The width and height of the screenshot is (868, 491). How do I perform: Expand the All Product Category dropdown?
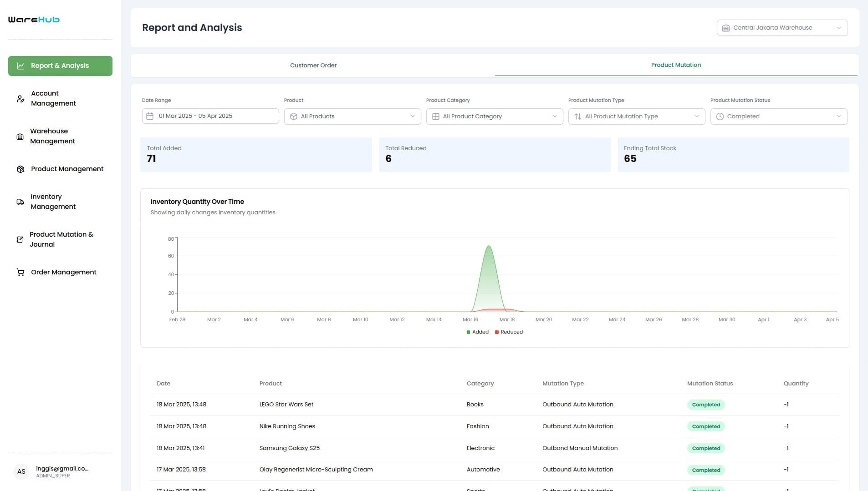coord(495,116)
